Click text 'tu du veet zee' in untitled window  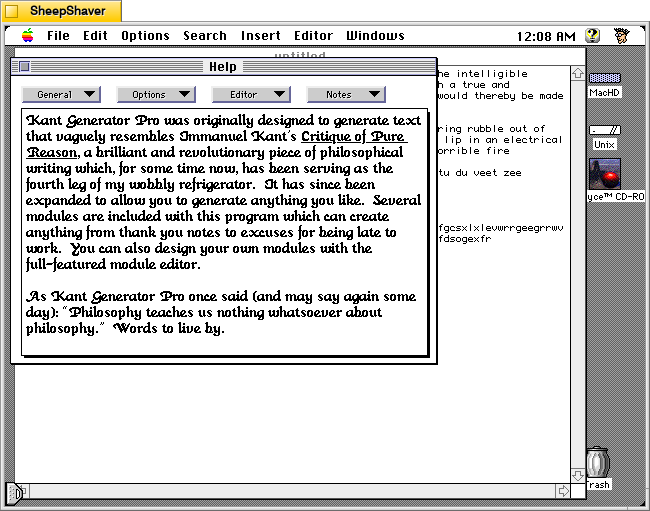480,173
